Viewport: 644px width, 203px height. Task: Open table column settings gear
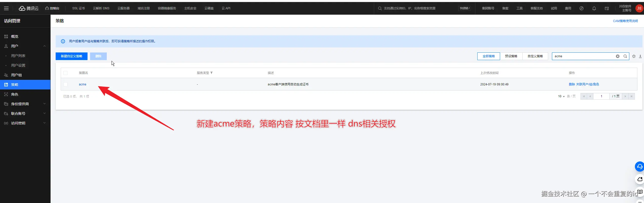634,56
